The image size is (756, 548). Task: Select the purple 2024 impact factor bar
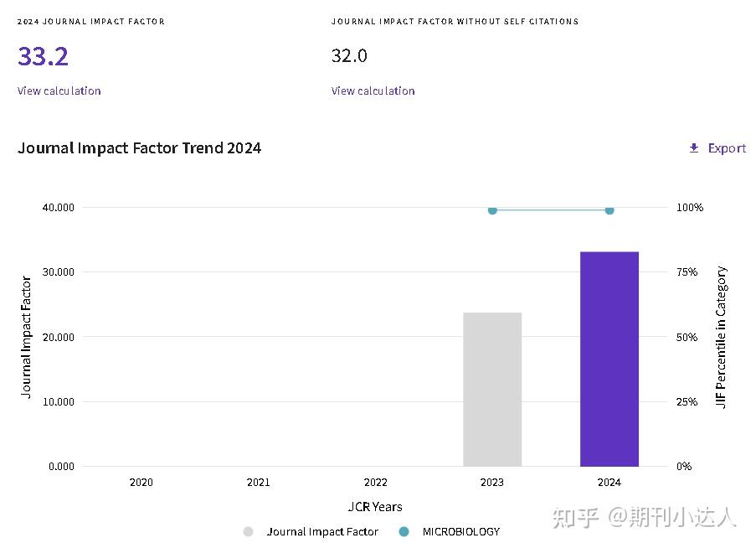point(609,359)
